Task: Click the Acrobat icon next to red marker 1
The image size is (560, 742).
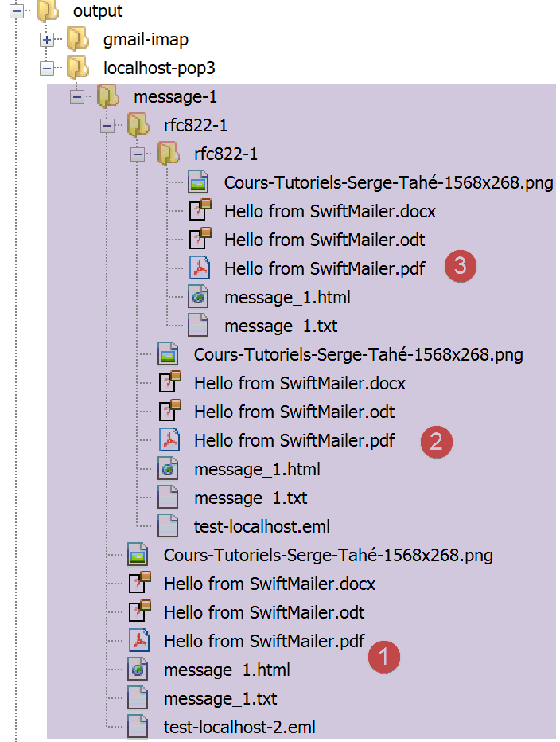Action: [138, 641]
